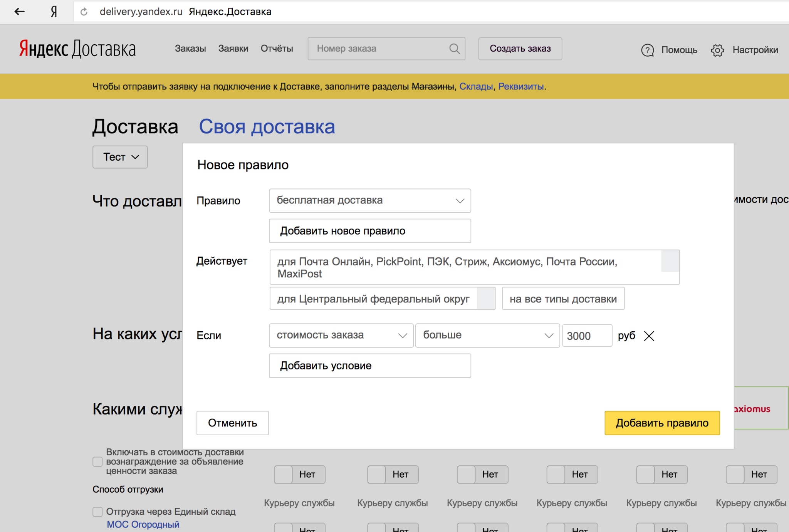The width and height of the screenshot is (789, 532).
Task: Click the Яндекс Доставка logo
Action: pyautogui.click(x=77, y=49)
